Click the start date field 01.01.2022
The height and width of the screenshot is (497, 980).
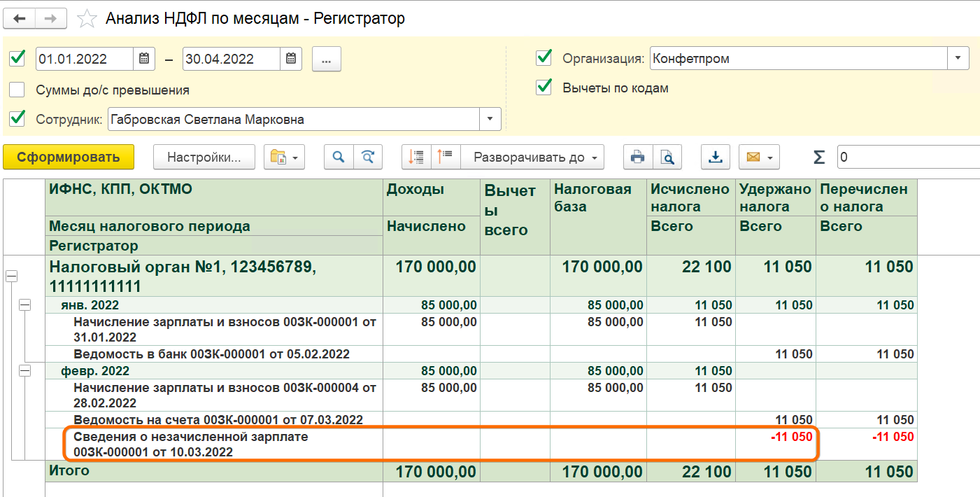pyautogui.click(x=84, y=59)
